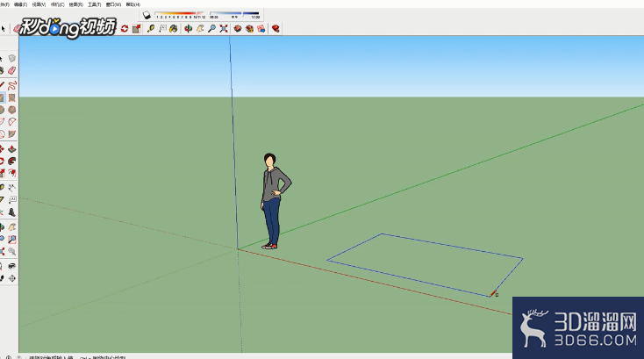Select the Rotate tool in top toolbar
The image size is (644, 359).
[125, 28]
